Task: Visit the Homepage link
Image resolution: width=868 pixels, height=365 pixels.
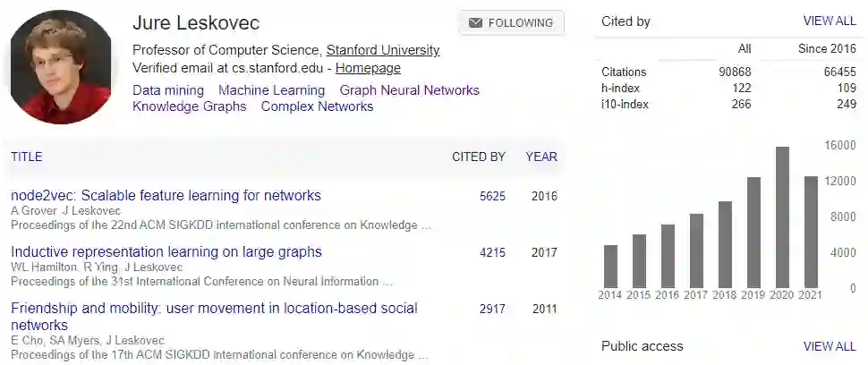Action: 368,68
